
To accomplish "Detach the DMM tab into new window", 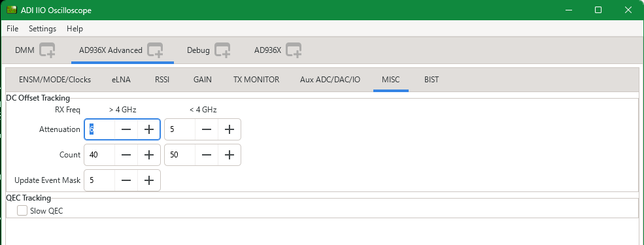I will [x=47, y=50].
